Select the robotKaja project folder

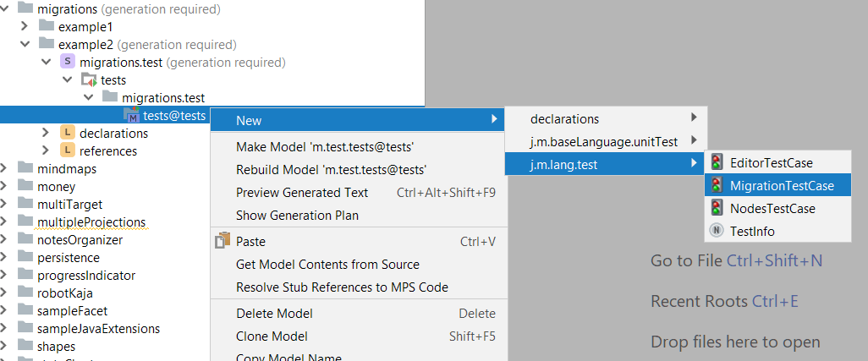[x=65, y=293]
